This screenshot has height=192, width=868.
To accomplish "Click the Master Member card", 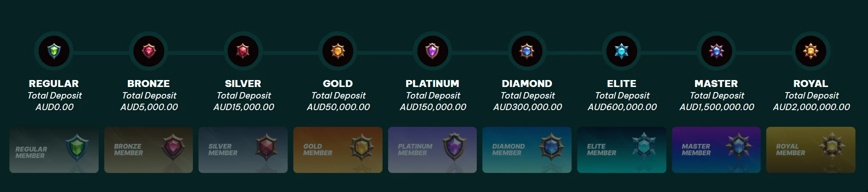I will 716,150.
